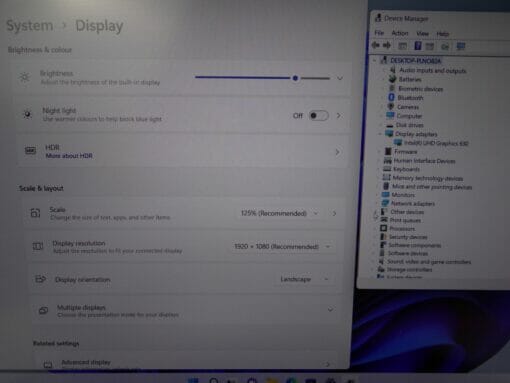Click the Disk drives icon
The width and height of the screenshot is (510, 383).
point(389,125)
